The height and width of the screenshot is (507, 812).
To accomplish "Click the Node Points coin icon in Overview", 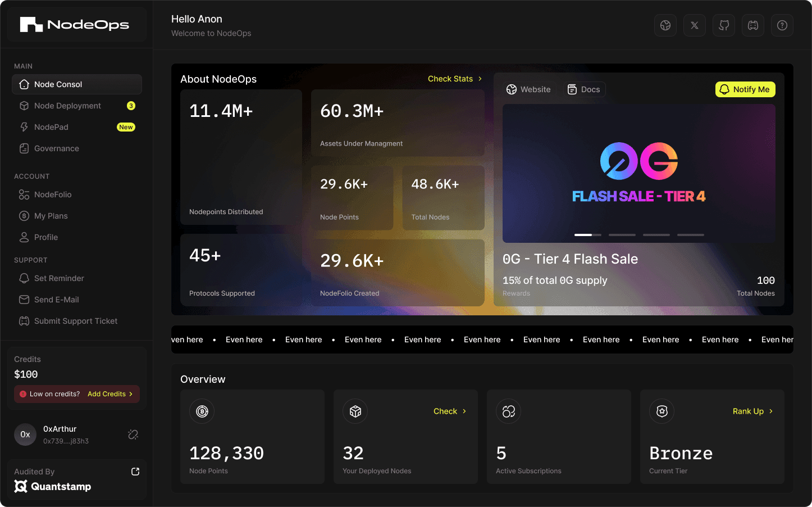I will coord(202,411).
